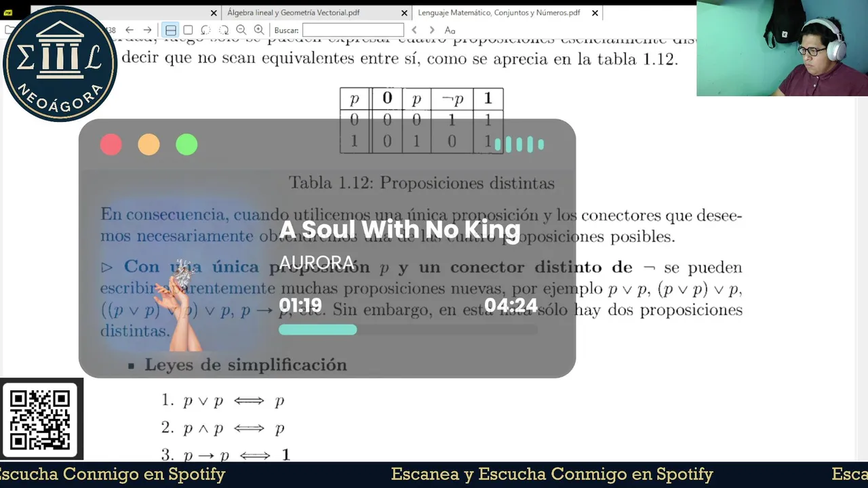Image resolution: width=868 pixels, height=488 pixels.
Task: Click the Spotify QR code
Action: (x=41, y=420)
